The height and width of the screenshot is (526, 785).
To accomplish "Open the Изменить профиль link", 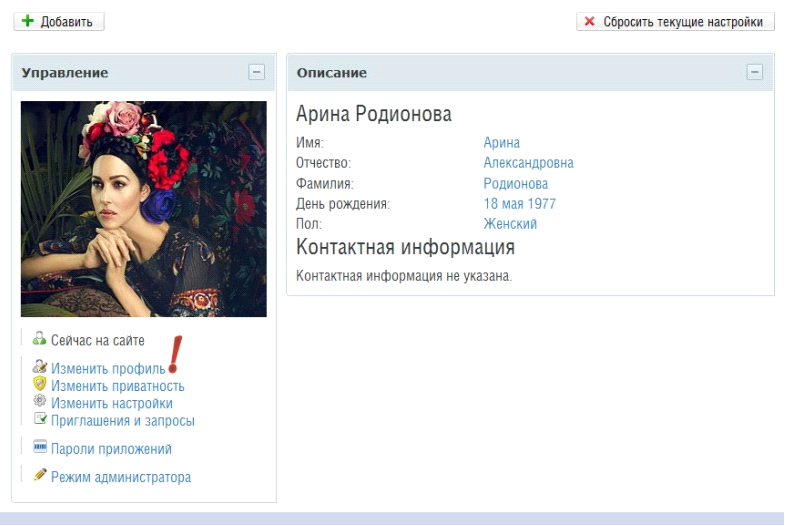I will [108, 370].
